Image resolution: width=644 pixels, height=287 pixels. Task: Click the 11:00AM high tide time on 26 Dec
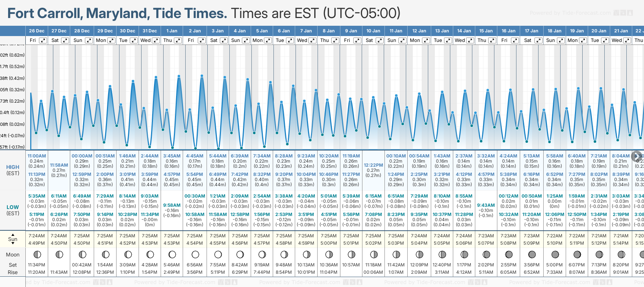[37, 156]
